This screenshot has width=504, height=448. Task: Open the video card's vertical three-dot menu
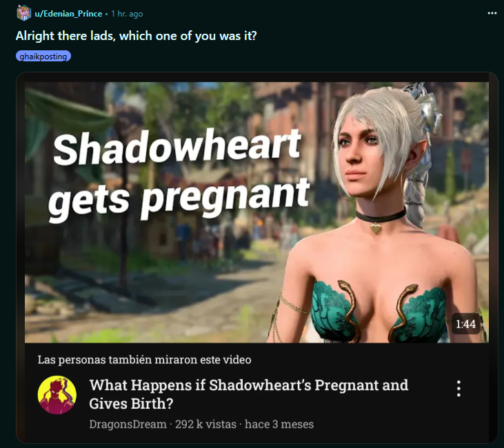pos(458,389)
